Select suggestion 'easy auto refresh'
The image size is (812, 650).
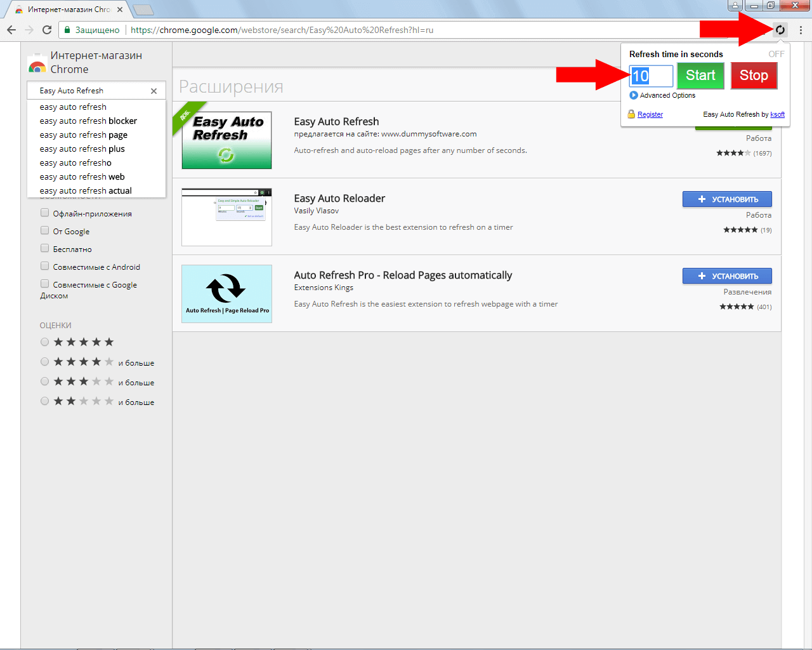click(x=96, y=107)
